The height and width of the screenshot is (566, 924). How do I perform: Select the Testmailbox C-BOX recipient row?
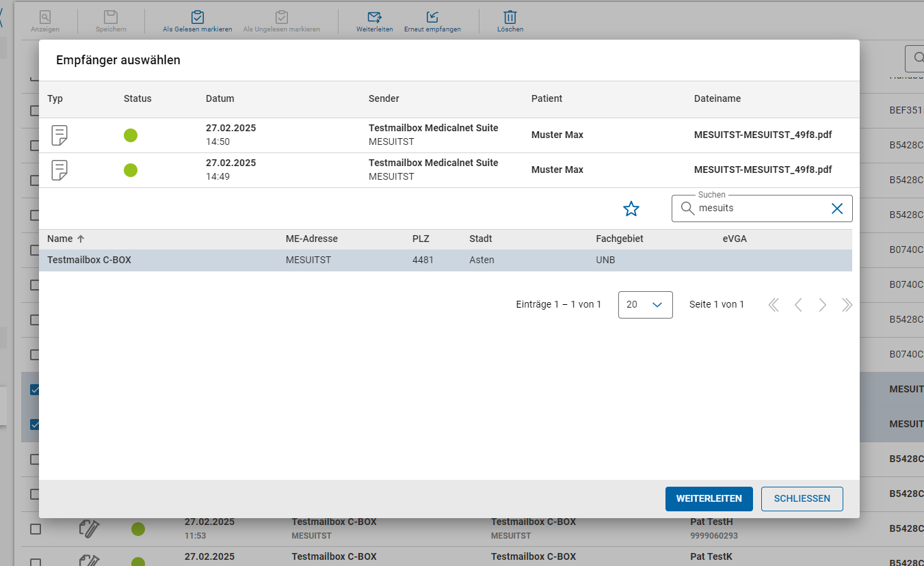[445, 260]
